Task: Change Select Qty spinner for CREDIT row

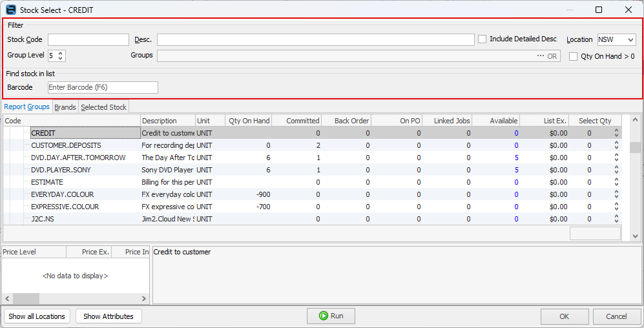Action: point(616,133)
